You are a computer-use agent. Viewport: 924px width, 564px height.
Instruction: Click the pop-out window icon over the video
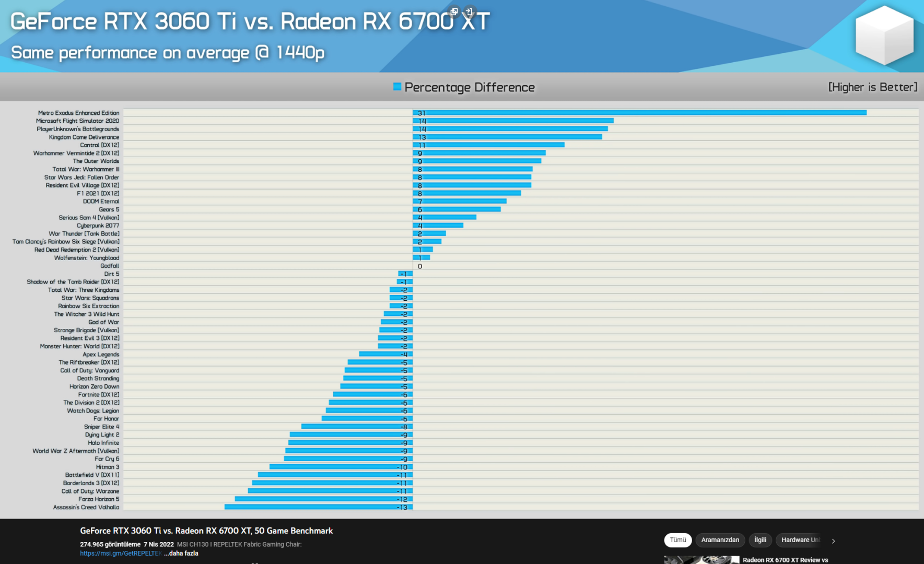click(x=454, y=11)
